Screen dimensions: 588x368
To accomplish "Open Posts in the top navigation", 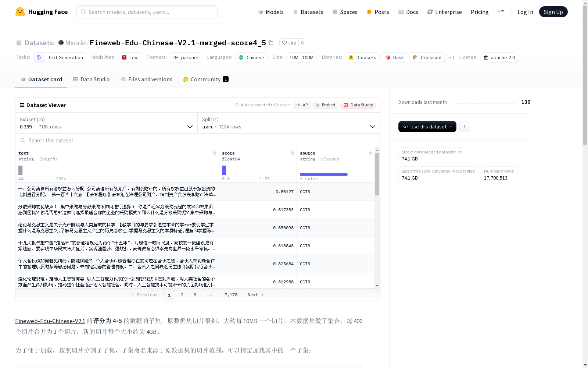I will tap(378, 12).
